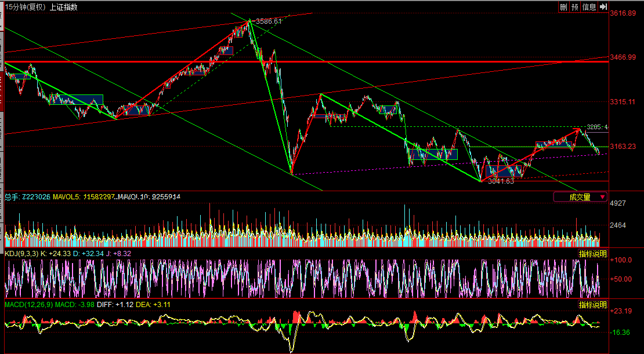Click the KDJ(9,3,3) indicator label
This screenshot has width=644, height=354.
21,254
